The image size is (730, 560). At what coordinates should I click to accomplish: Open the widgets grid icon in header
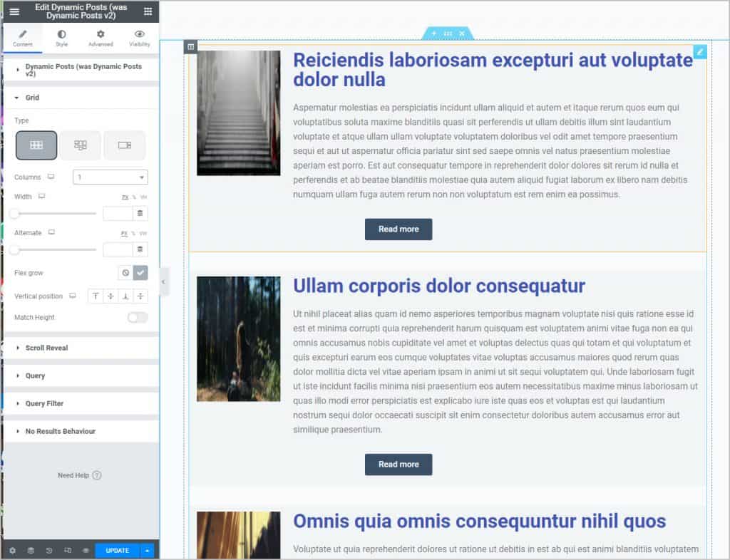coord(148,11)
